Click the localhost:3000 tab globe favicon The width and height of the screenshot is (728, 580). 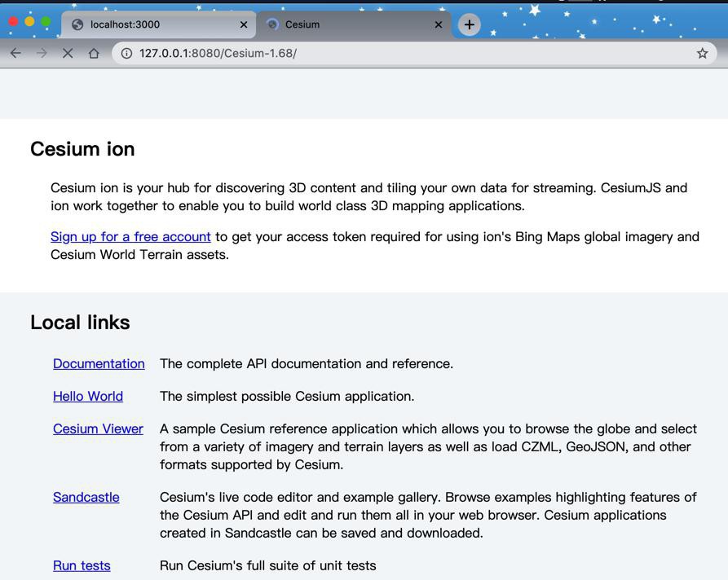(x=77, y=24)
